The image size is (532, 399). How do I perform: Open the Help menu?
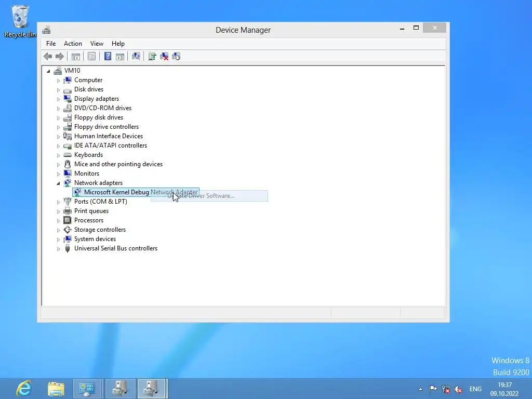118,44
